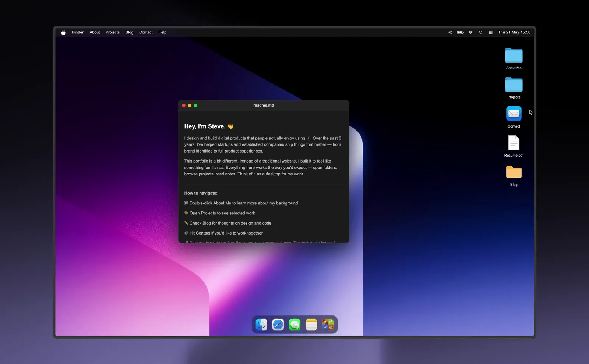Open the Finder face icon in the dock

(x=261, y=325)
